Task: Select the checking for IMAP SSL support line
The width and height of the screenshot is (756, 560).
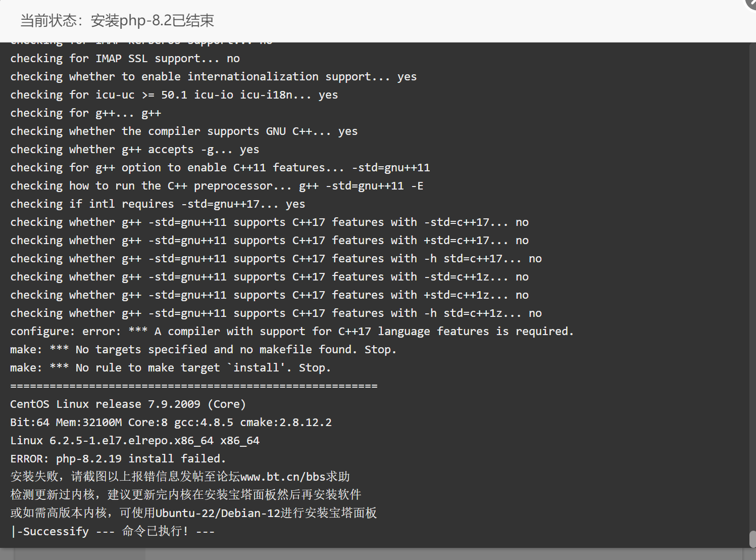Action: tap(125, 59)
